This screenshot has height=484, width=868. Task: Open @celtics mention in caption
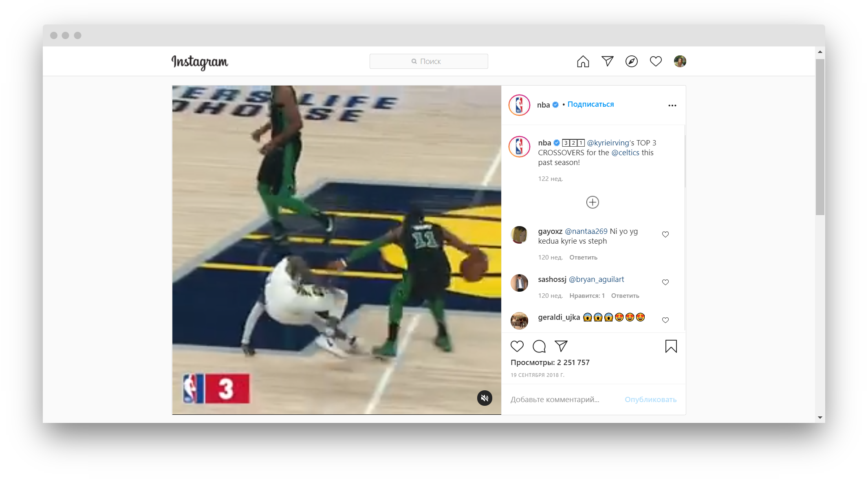pyautogui.click(x=625, y=152)
